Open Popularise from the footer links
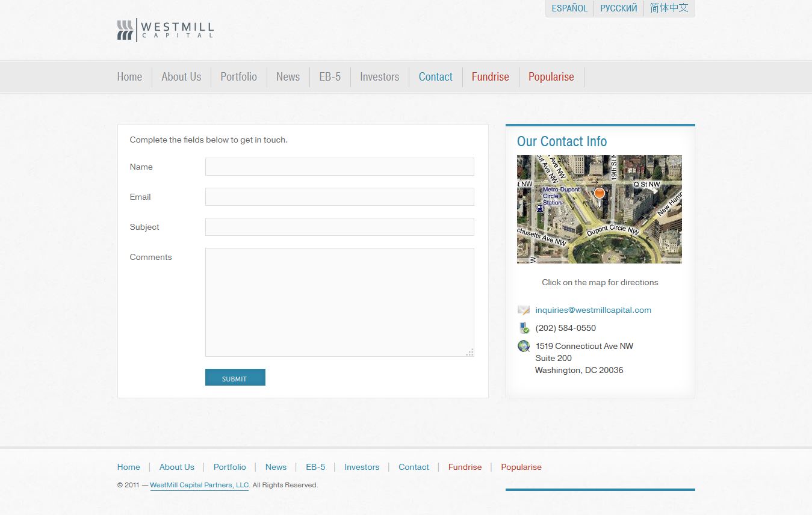This screenshot has width=812, height=515. [521, 467]
